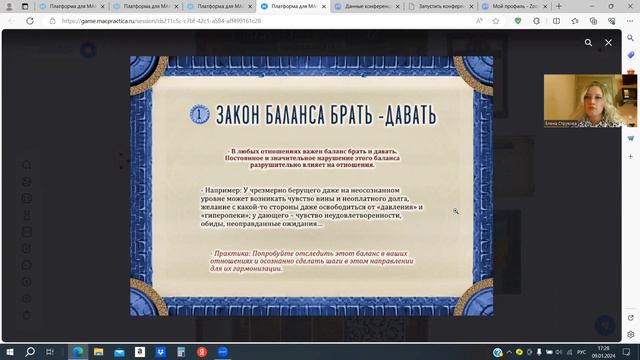Open Task View from the taskbar
This screenshot has height=360, width=640.
(50, 352)
